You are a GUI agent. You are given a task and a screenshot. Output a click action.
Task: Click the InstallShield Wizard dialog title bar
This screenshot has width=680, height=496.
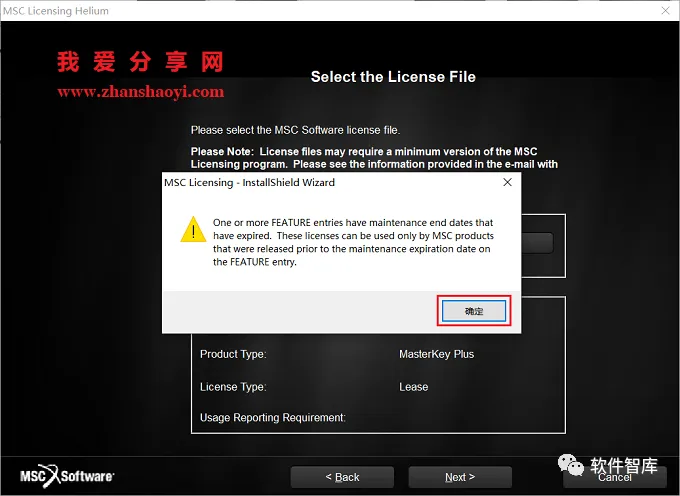(x=330, y=182)
